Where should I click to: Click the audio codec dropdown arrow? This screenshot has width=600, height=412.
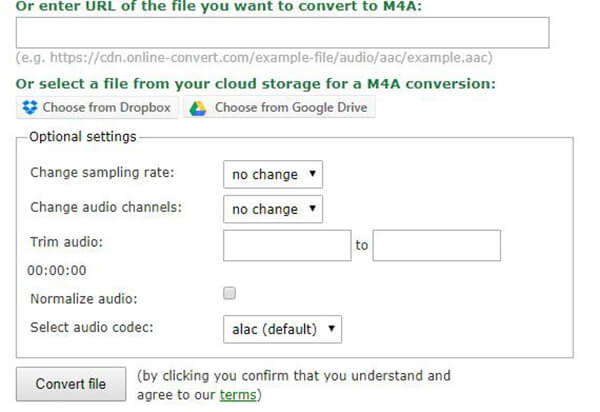(x=331, y=328)
